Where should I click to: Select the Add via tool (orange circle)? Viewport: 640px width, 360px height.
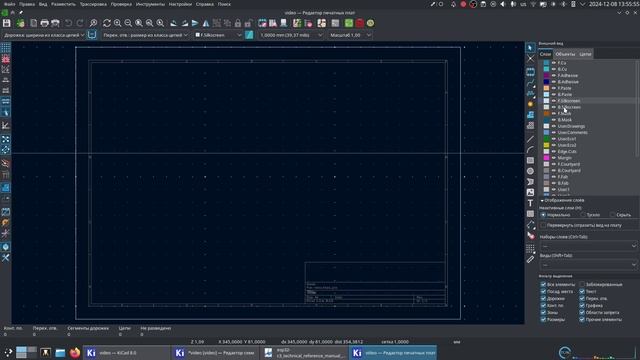point(530,104)
